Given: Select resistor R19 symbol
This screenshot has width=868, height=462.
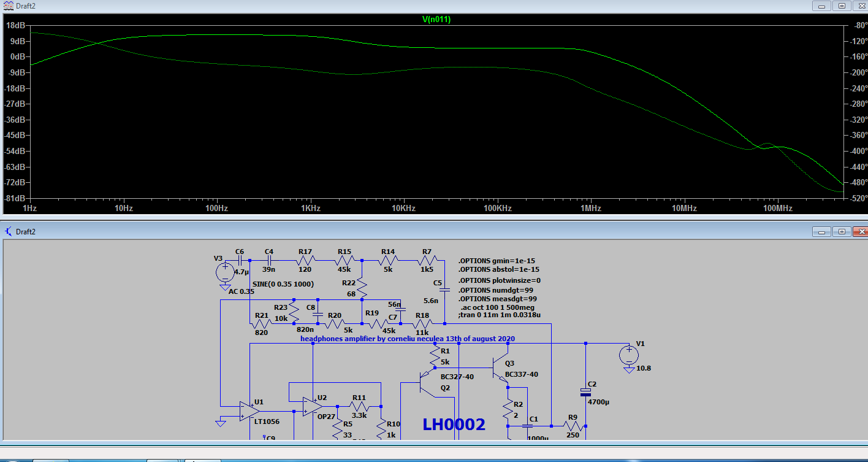Looking at the screenshot, I should tap(379, 324).
